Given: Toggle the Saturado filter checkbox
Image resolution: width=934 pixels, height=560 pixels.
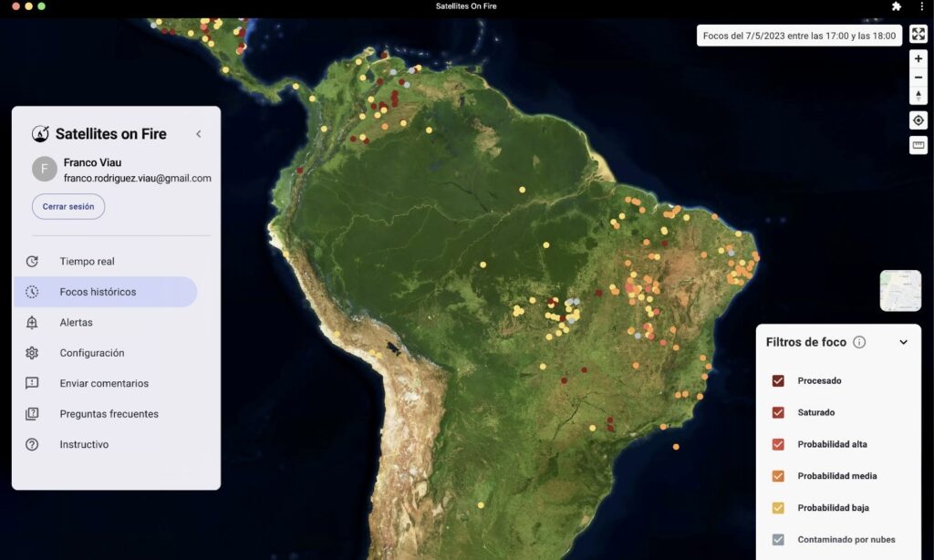Looking at the screenshot, I should click(778, 412).
